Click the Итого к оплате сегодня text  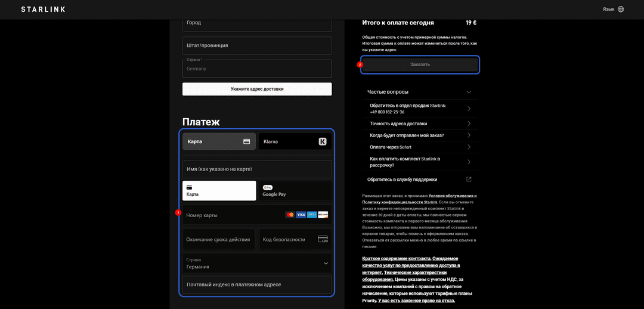(398, 23)
